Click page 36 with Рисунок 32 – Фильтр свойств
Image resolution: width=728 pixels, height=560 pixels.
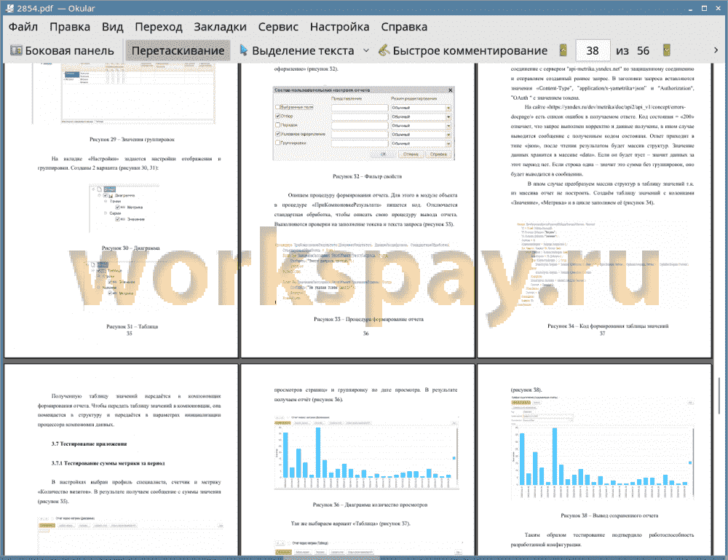[x=357, y=210]
